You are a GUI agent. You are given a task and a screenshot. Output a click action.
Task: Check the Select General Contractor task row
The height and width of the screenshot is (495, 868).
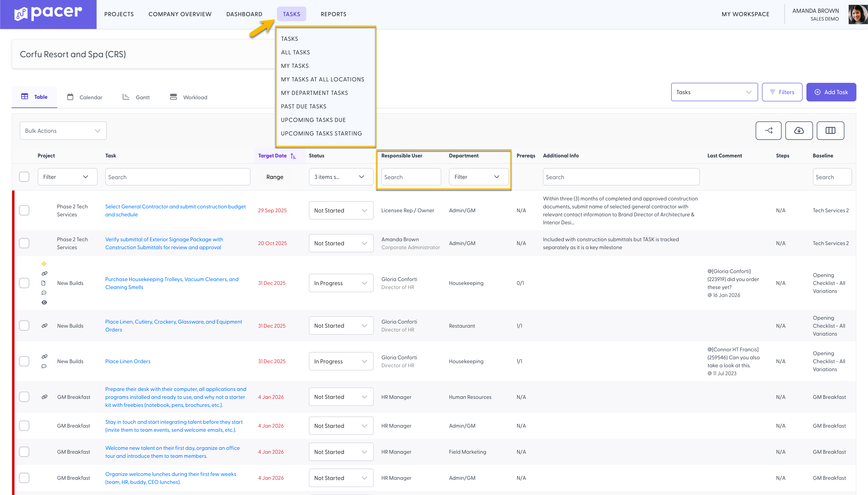[x=24, y=211]
